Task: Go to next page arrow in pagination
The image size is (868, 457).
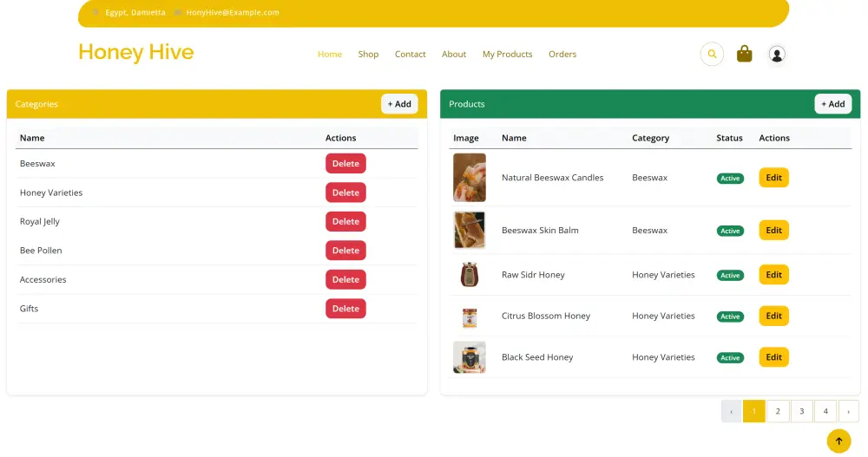Action: click(x=848, y=411)
